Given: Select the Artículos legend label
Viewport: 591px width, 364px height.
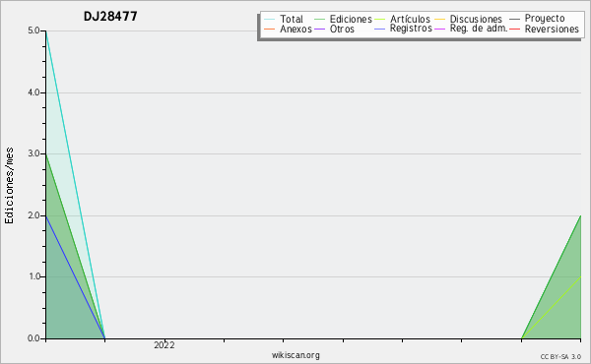Looking at the screenshot, I should point(410,19).
